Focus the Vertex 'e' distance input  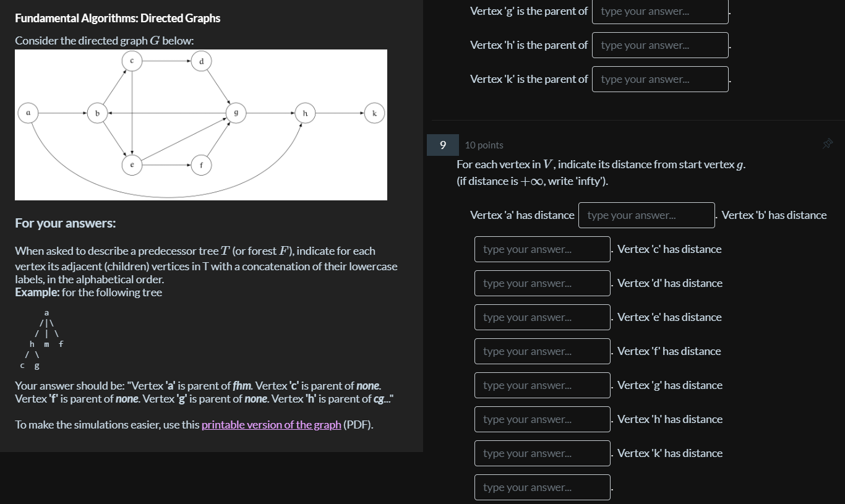click(x=542, y=351)
